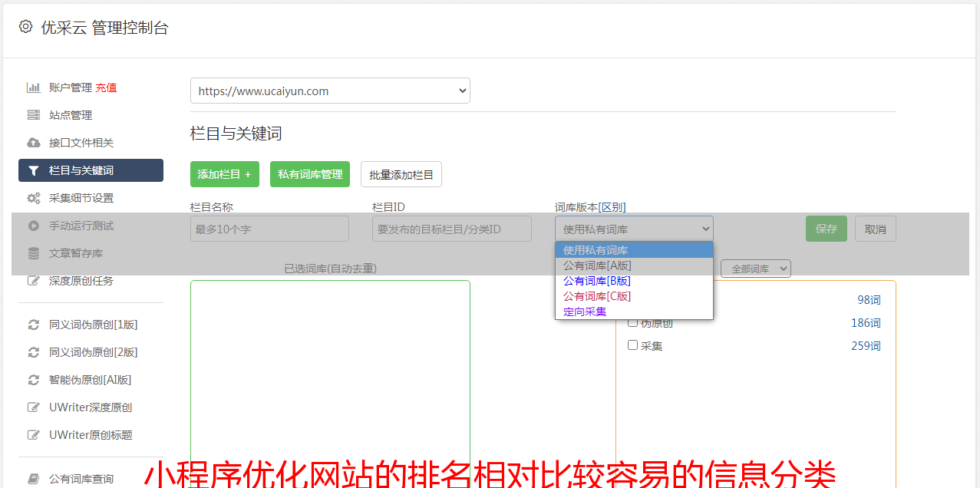The height and width of the screenshot is (488, 980).
Task: Click the gears icon for 采集细节设置
Action: pyautogui.click(x=34, y=198)
